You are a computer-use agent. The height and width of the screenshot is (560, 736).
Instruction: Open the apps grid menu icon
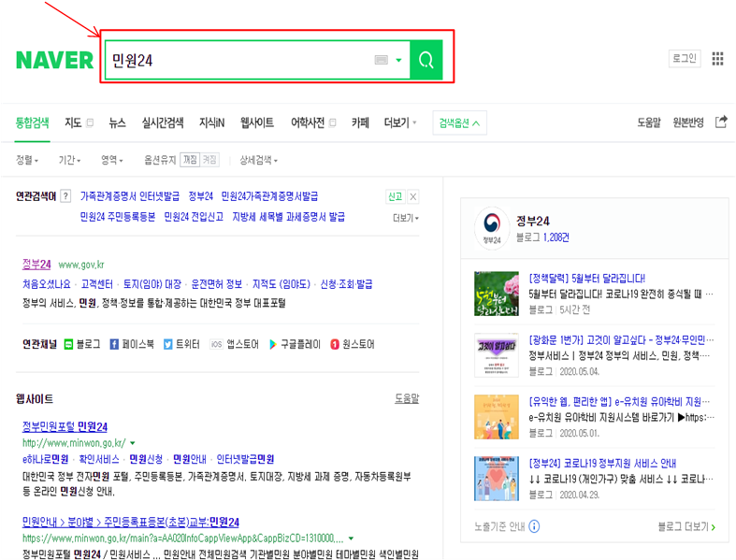coord(717,59)
